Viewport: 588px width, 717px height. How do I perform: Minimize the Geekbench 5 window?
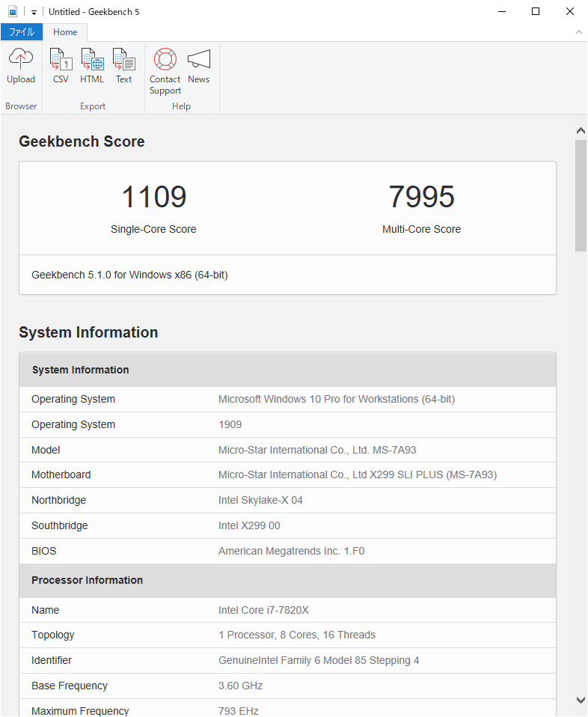(x=502, y=11)
